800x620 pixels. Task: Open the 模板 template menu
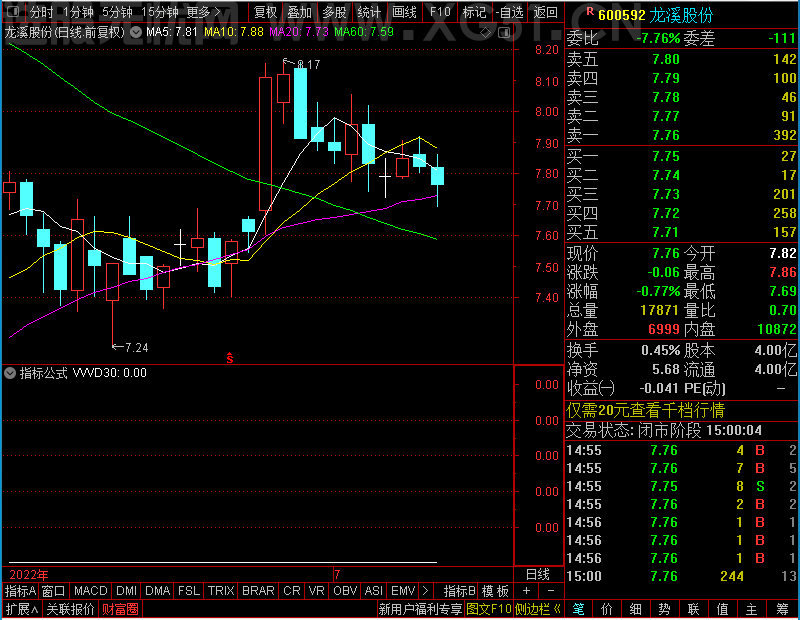495,591
